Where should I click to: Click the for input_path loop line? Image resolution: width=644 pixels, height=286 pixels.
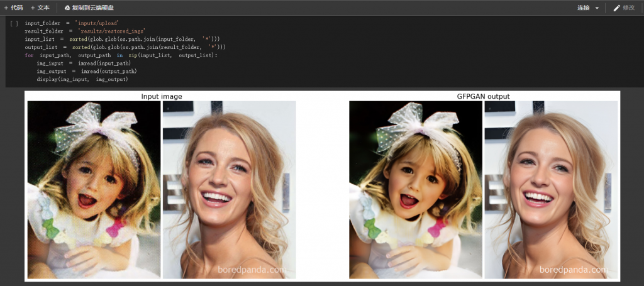[121, 55]
